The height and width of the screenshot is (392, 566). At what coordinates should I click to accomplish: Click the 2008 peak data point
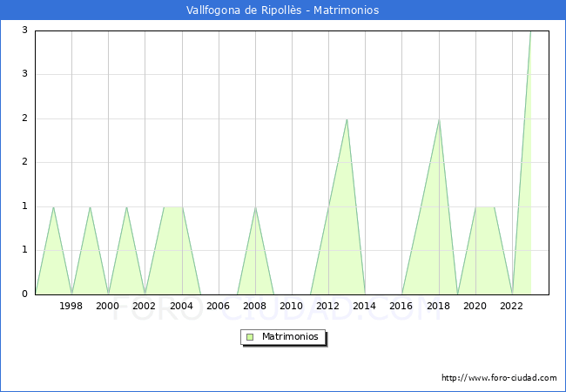(255, 207)
